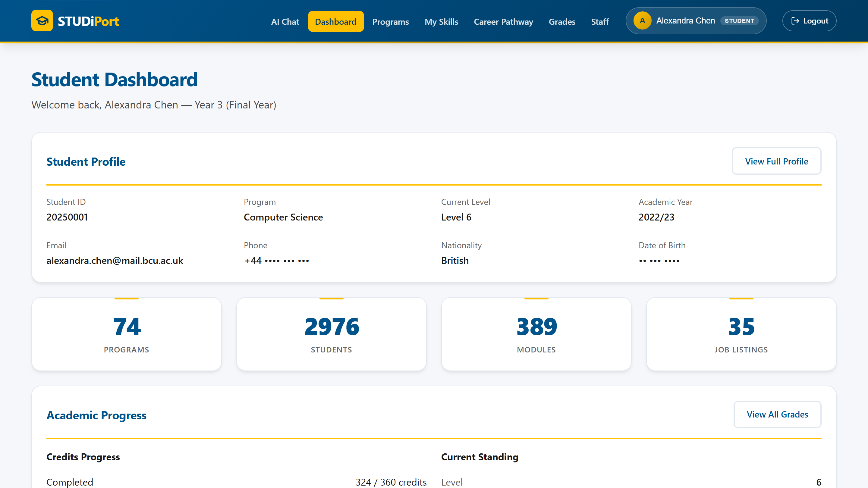This screenshot has width=868, height=488.
Task: Click the Alexandra Chen user name in header
Action: pyautogui.click(x=685, y=21)
